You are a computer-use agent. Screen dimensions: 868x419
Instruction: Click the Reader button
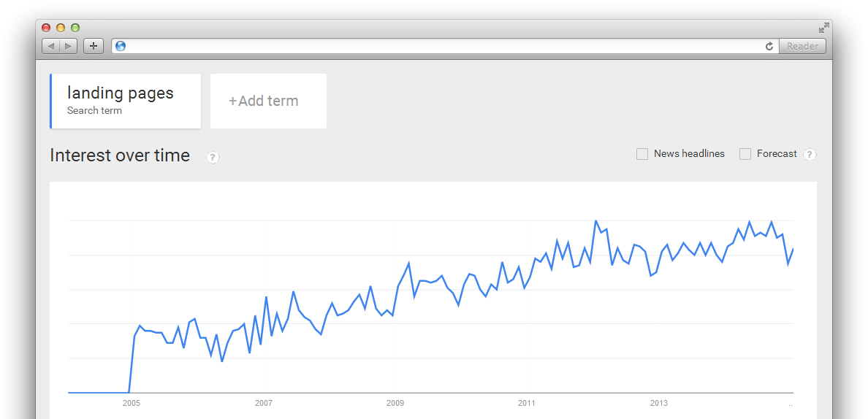click(802, 46)
